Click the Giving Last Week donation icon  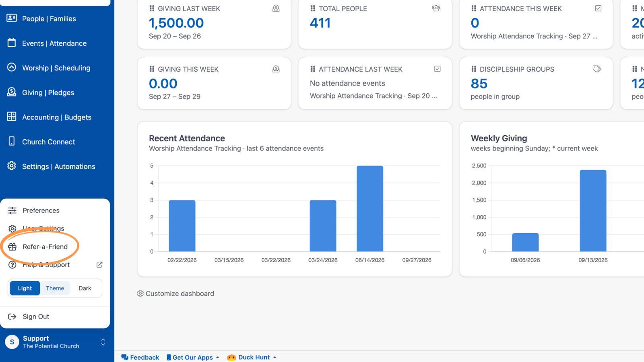[276, 8]
